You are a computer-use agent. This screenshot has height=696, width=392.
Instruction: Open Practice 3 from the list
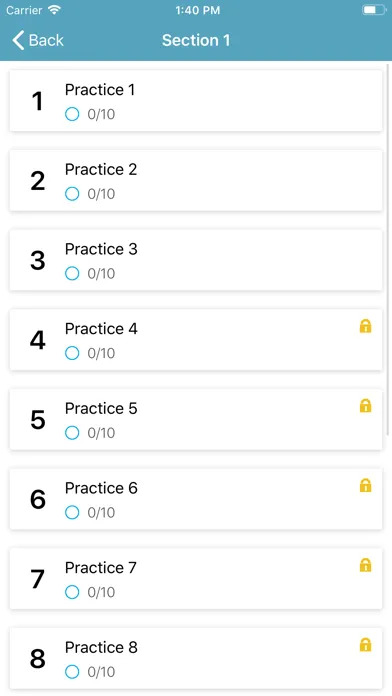coord(196,260)
